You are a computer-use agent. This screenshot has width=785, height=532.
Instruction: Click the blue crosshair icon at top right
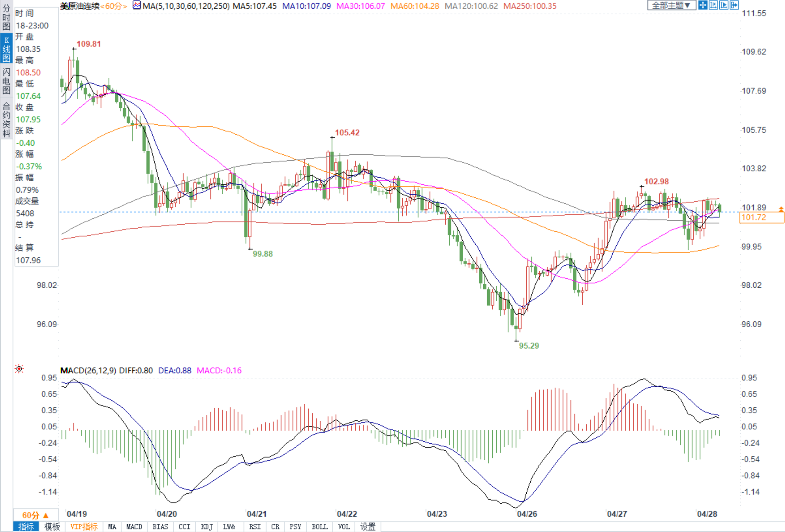(x=703, y=5)
